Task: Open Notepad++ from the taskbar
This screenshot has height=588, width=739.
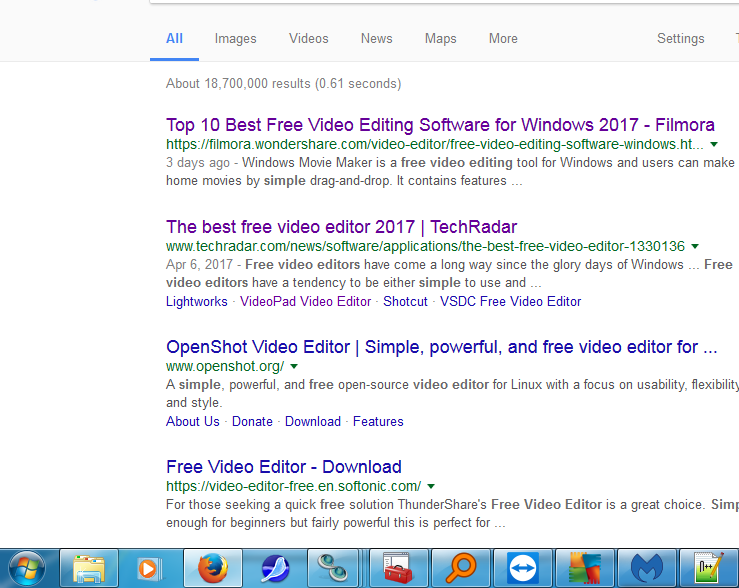Action: tap(709, 569)
